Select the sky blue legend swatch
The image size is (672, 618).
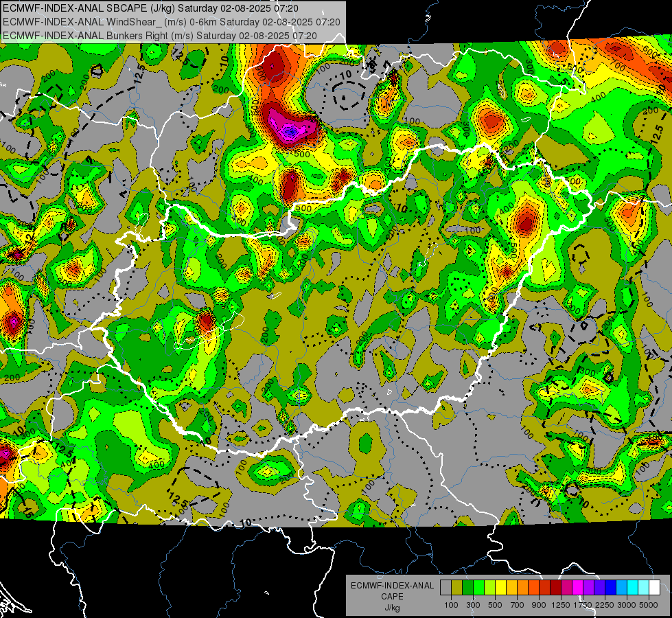622,587
